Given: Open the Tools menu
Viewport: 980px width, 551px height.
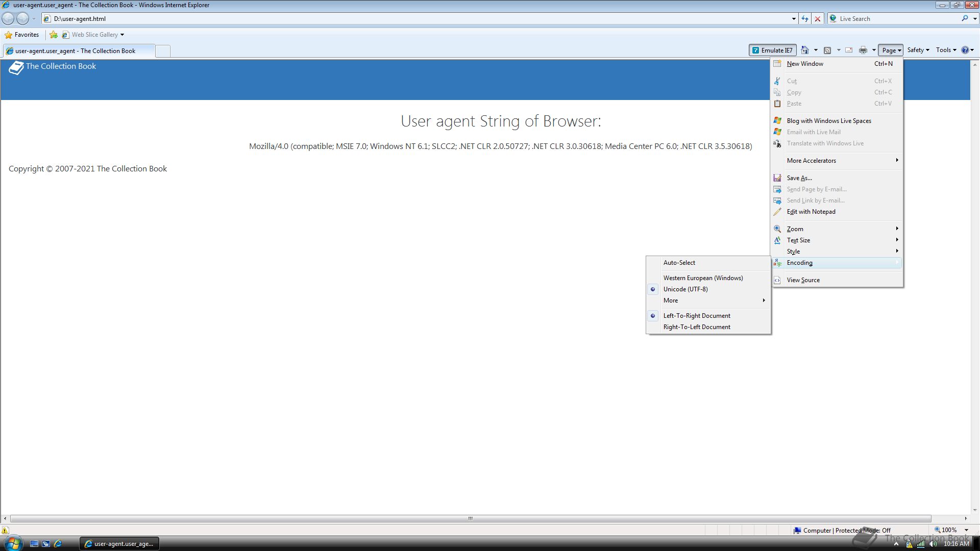Looking at the screenshot, I should pos(946,50).
